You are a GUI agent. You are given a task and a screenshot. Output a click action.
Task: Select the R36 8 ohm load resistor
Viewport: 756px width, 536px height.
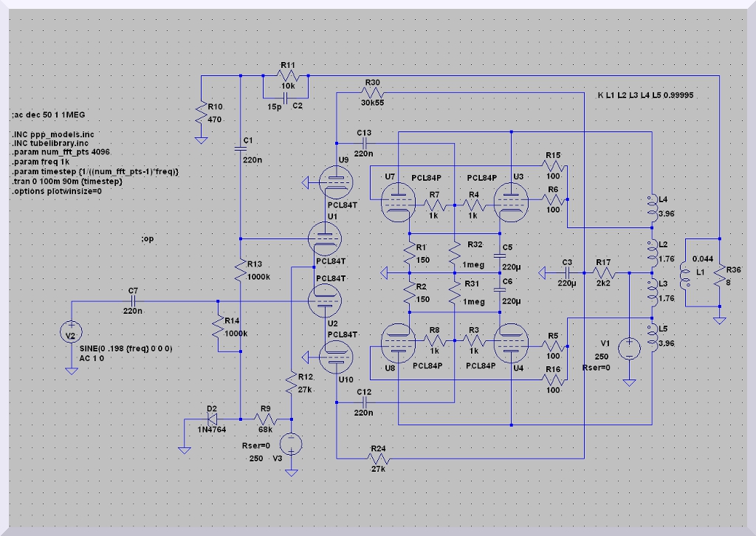[718, 281]
